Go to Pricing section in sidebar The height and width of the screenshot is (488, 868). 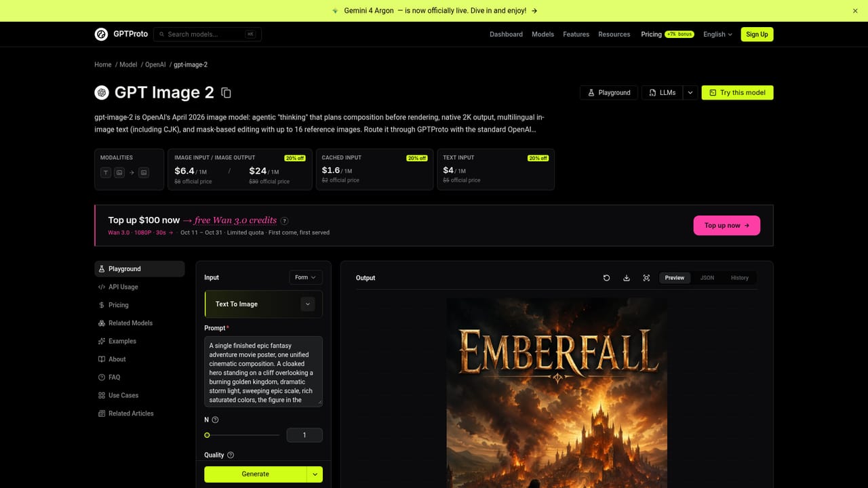(x=139, y=305)
